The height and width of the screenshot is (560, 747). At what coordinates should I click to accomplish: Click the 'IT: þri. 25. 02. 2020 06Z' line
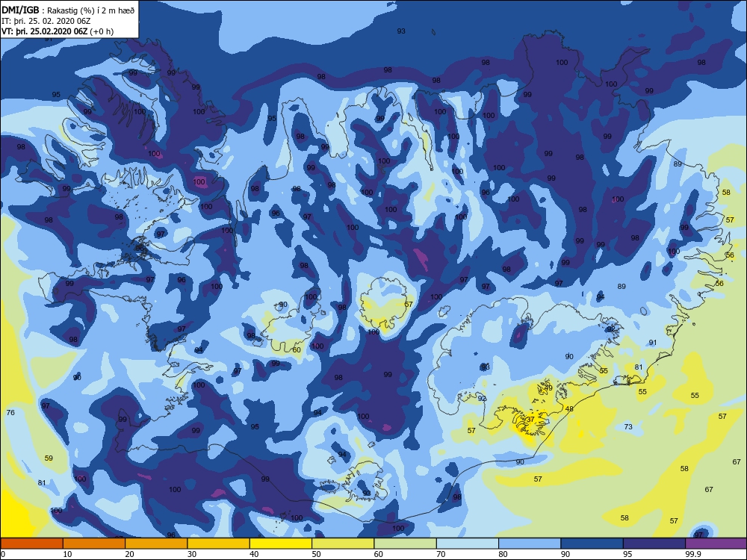pyautogui.click(x=46, y=21)
